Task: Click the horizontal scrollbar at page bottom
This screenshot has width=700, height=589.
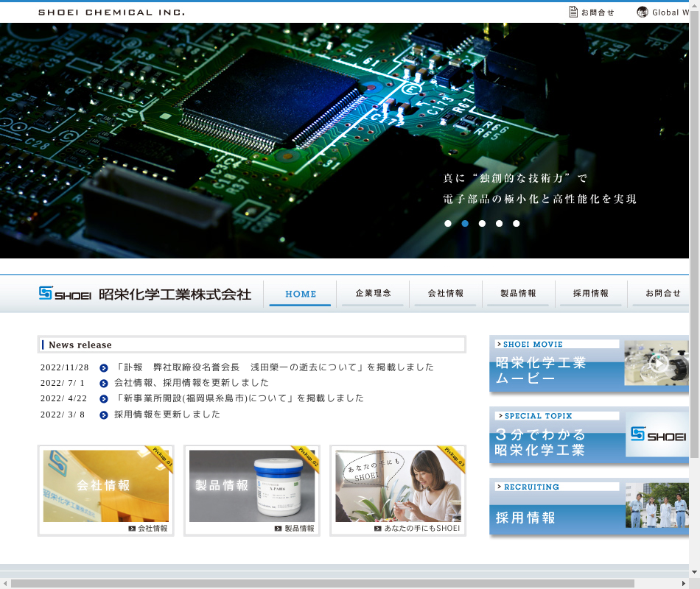Action: [x=322, y=583]
